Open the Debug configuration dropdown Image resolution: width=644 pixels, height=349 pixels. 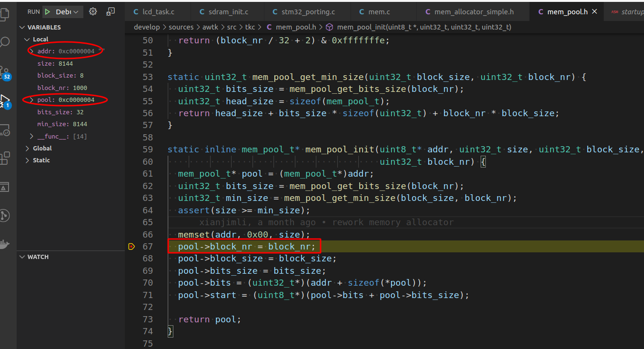[67, 11]
